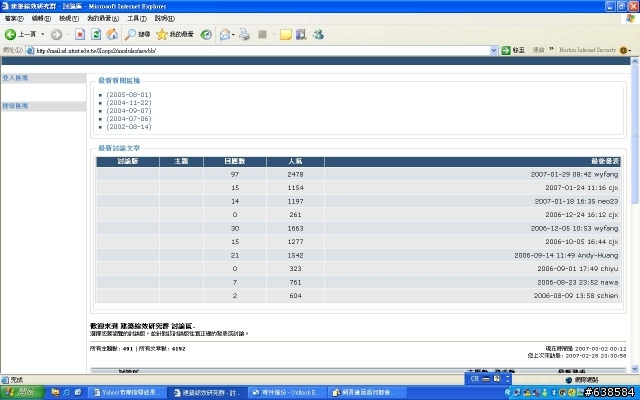The image size is (640, 400).
Task: Select last post 2006-09-14 11:49 Andy-Huang
Action: click(566, 256)
